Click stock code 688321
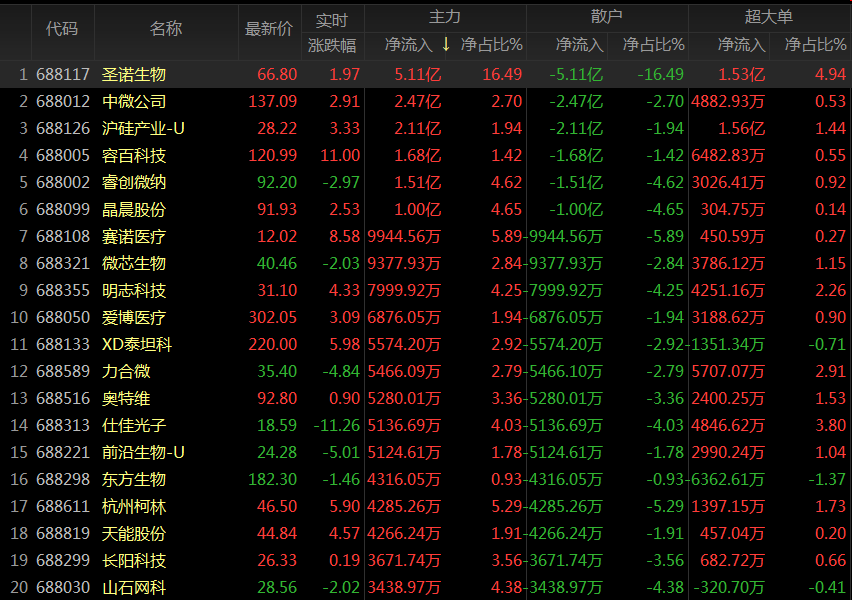852x600 pixels. pyautogui.click(x=63, y=264)
